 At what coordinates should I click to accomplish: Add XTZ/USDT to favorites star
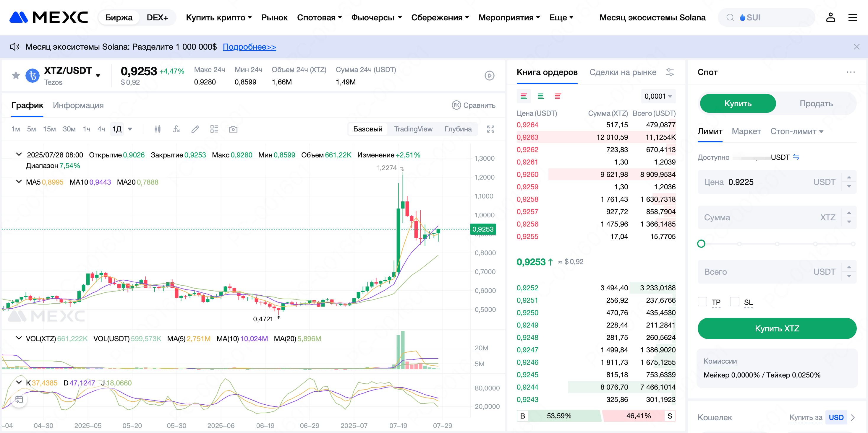(16, 75)
